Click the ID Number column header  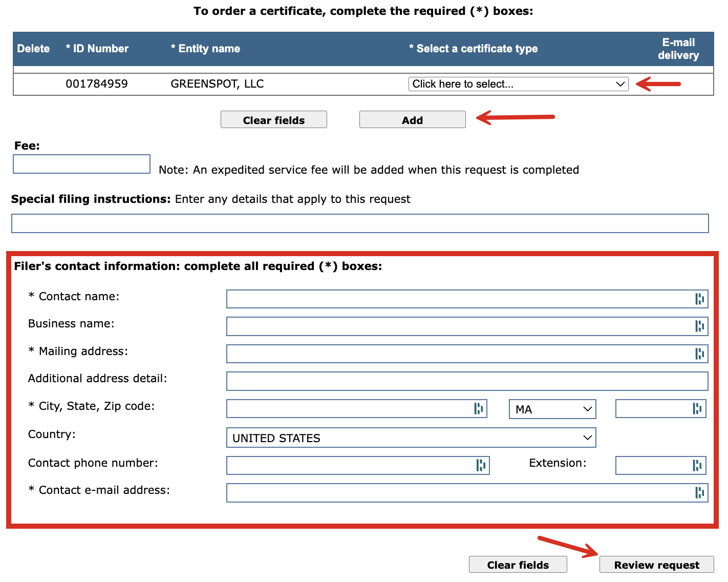pyautogui.click(x=97, y=49)
